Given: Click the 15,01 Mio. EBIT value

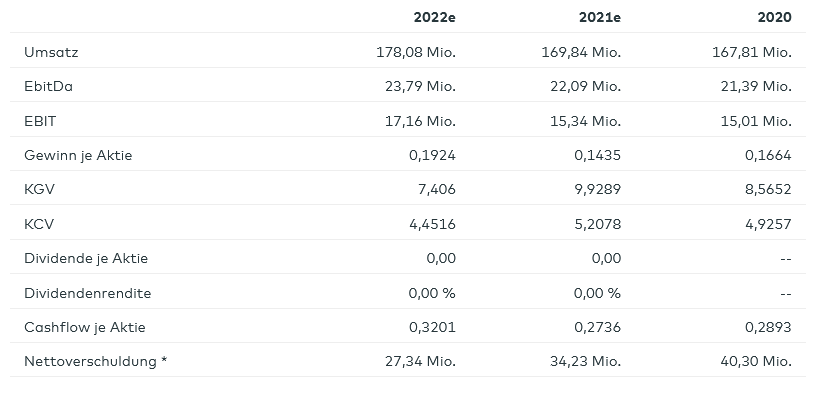Looking at the screenshot, I should 756,121.
